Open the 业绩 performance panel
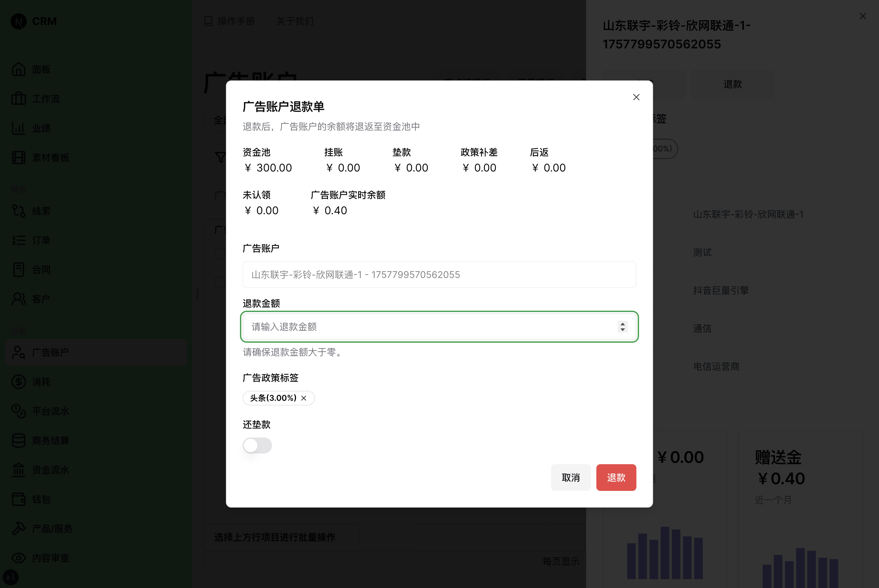The image size is (879, 588). pyautogui.click(x=41, y=128)
